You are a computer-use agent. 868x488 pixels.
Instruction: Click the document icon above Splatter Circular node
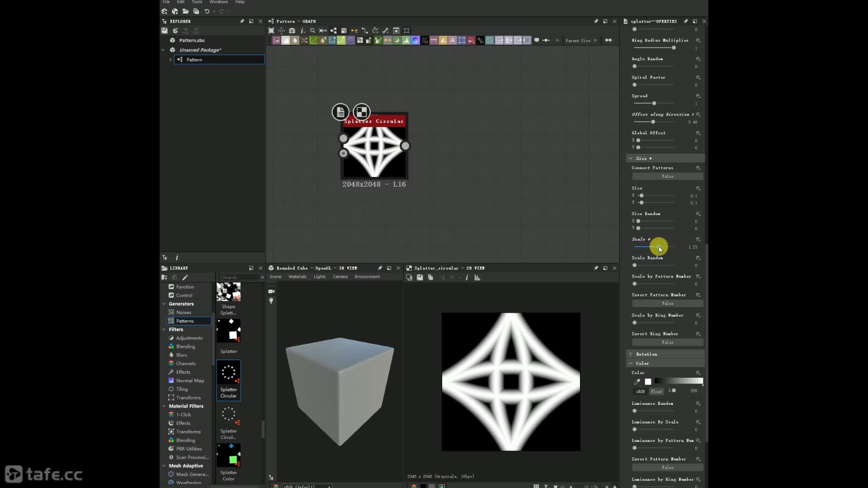click(x=340, y=112)
